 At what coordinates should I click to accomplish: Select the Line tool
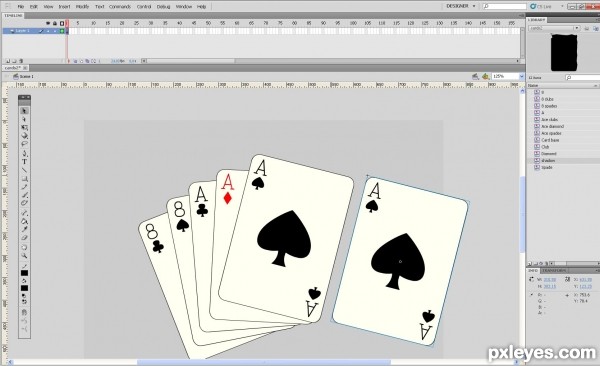pyautogui.click(x=24, y=170)
